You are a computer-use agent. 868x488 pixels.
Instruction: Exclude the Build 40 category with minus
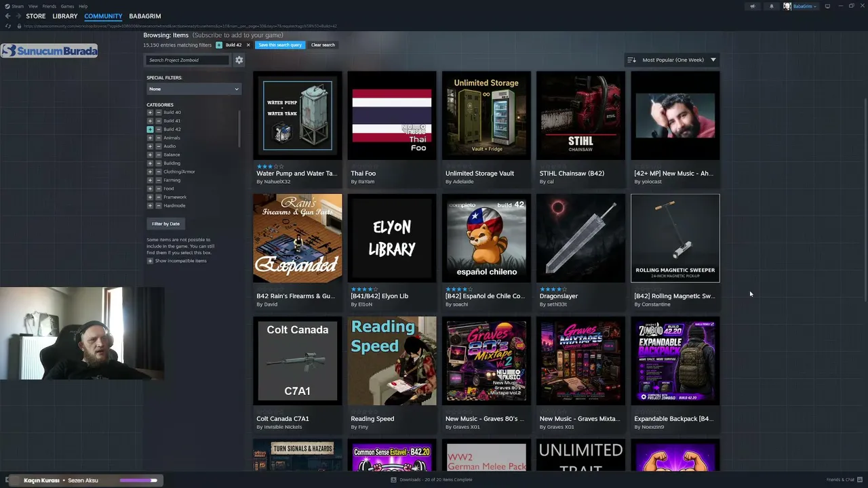click(x=159, y=113)
